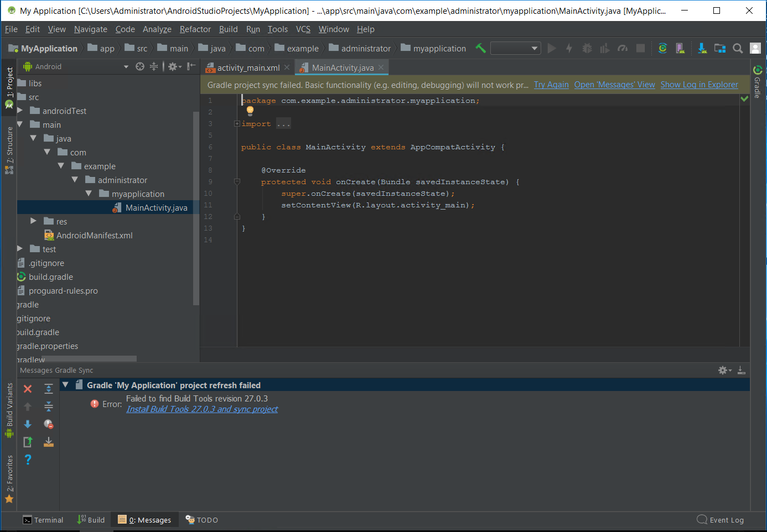Click the Debug bug icon
Viewport: 767px width, 532px height.
point(587,48)
